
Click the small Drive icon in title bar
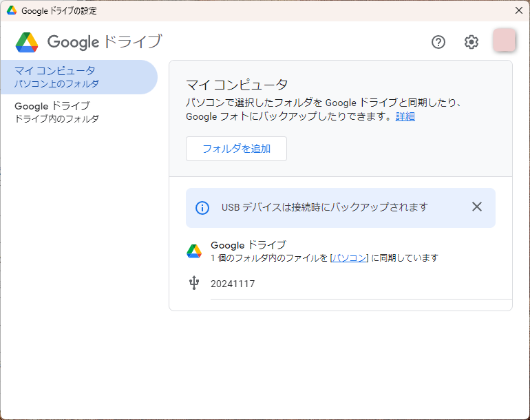pos(12,10)
